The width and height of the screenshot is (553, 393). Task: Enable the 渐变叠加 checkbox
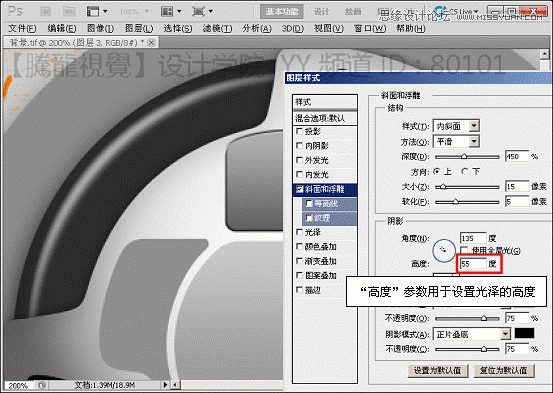coord(299,261)
